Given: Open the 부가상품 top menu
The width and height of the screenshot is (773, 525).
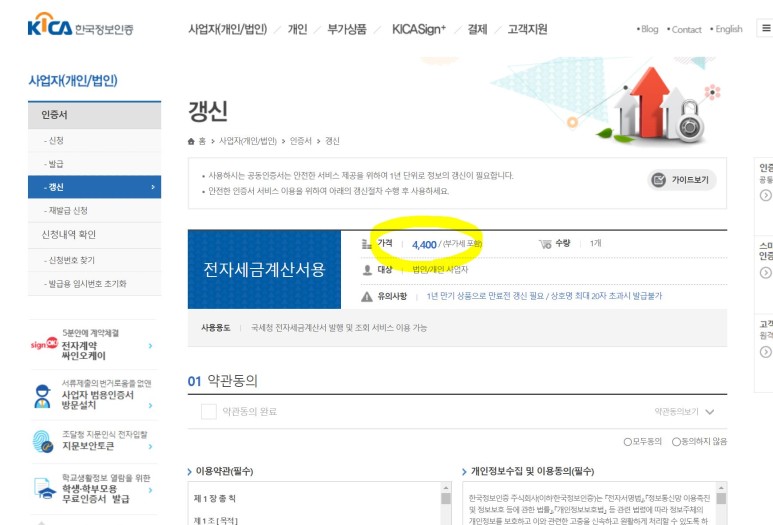Looking at the screenshot, I should (x=347, y=29).
